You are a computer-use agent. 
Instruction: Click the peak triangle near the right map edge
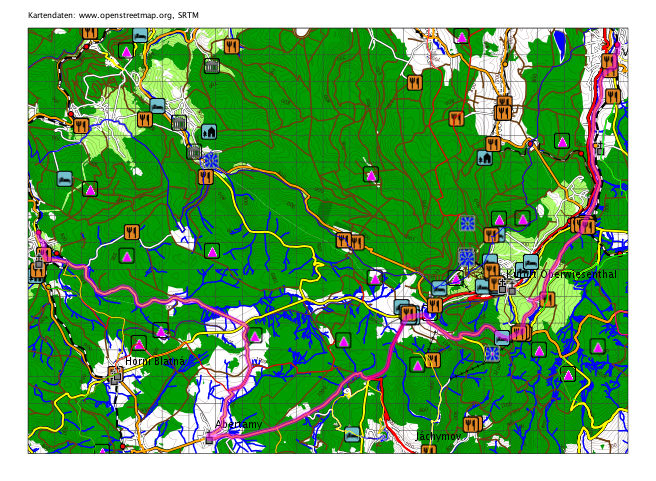597,346
